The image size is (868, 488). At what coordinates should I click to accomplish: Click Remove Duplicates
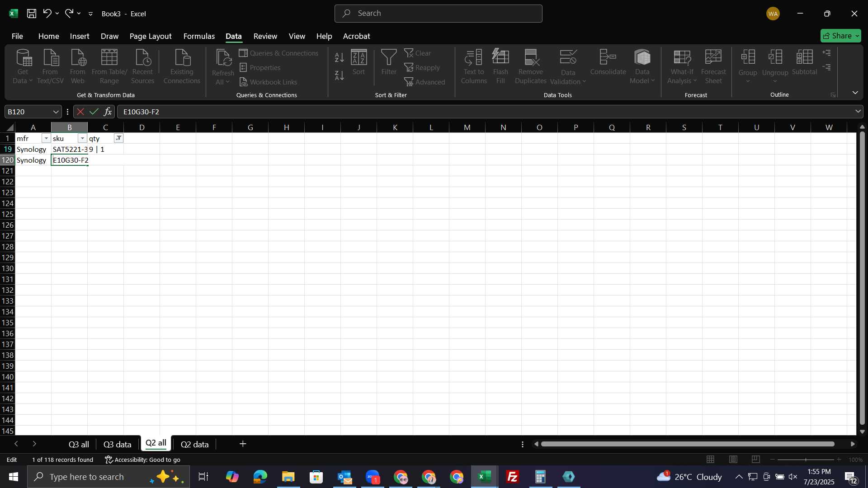531,66
